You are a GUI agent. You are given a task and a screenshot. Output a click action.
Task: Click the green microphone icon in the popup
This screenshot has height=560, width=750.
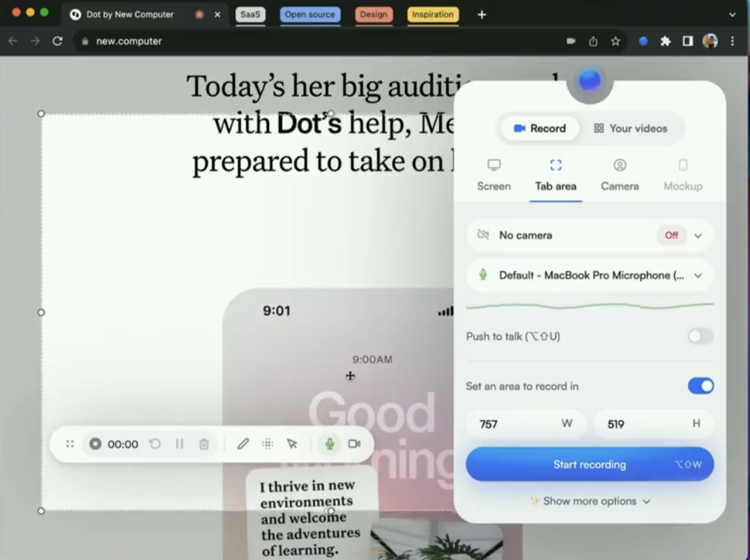(483, 274)
